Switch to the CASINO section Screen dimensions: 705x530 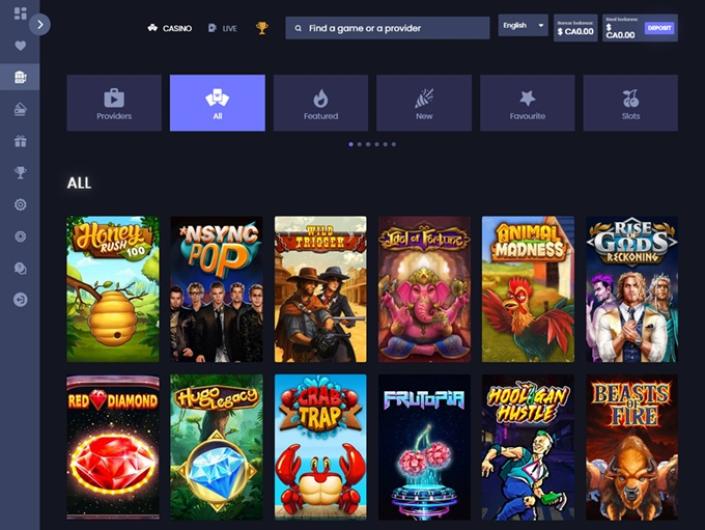pos(170,28)
